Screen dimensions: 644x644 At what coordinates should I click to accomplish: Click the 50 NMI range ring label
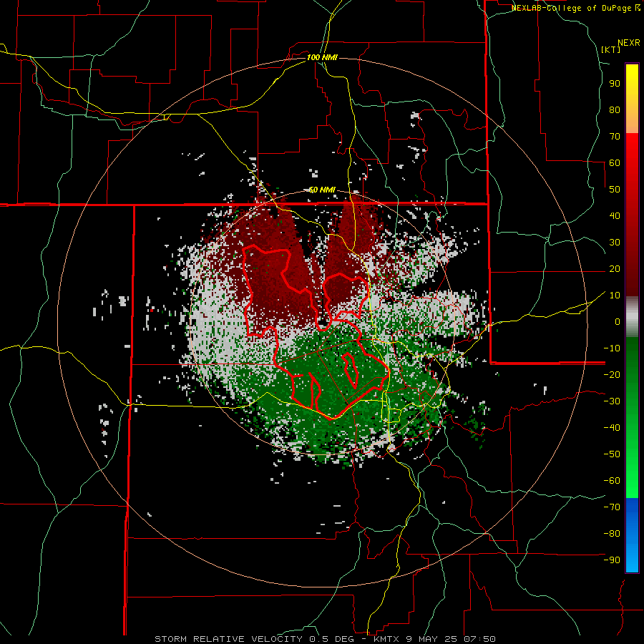point(322,190)
